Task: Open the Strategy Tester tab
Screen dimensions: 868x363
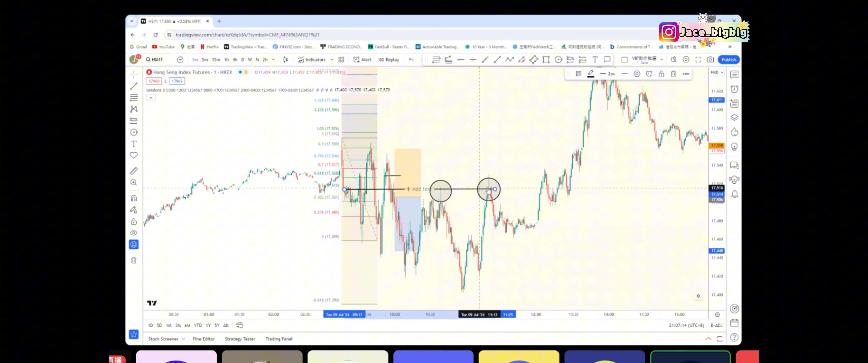Action: [240, 339]
